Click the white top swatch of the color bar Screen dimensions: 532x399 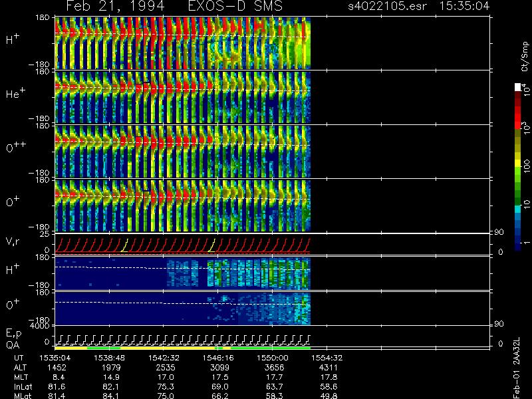[518, 87]
